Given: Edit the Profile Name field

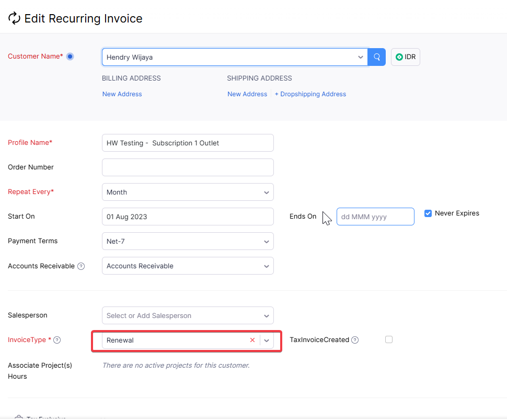Looking at the screenshot, I should point(188,143).
